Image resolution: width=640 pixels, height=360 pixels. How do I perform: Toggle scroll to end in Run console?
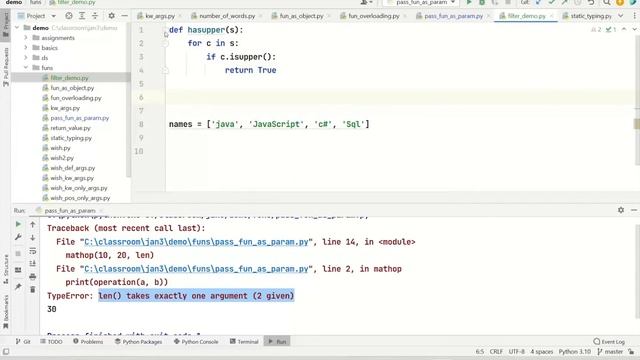33,264
